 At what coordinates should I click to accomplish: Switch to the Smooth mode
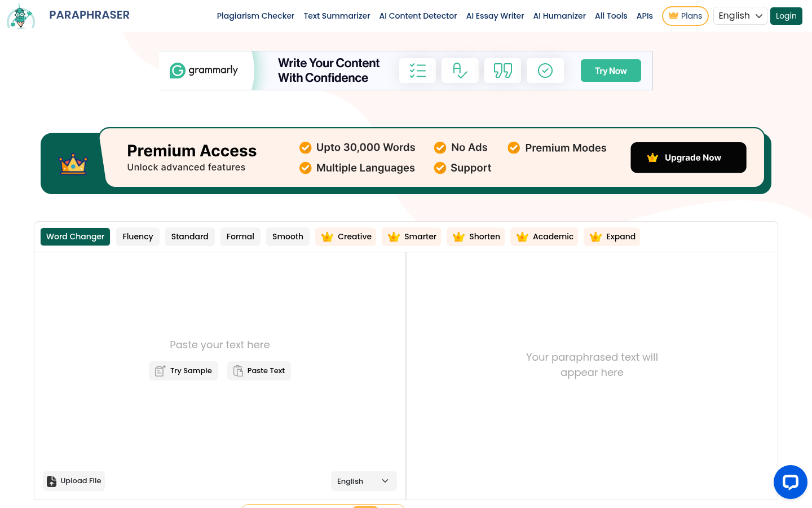288,237
